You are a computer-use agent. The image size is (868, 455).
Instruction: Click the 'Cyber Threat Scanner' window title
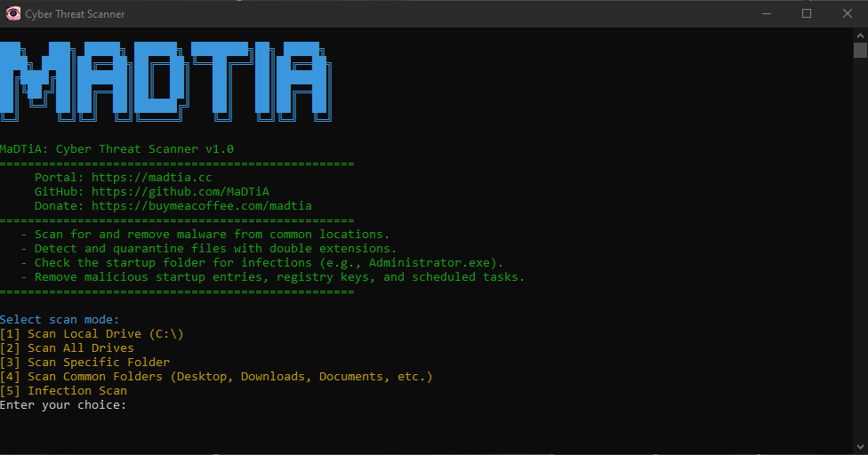pos(75,14)
